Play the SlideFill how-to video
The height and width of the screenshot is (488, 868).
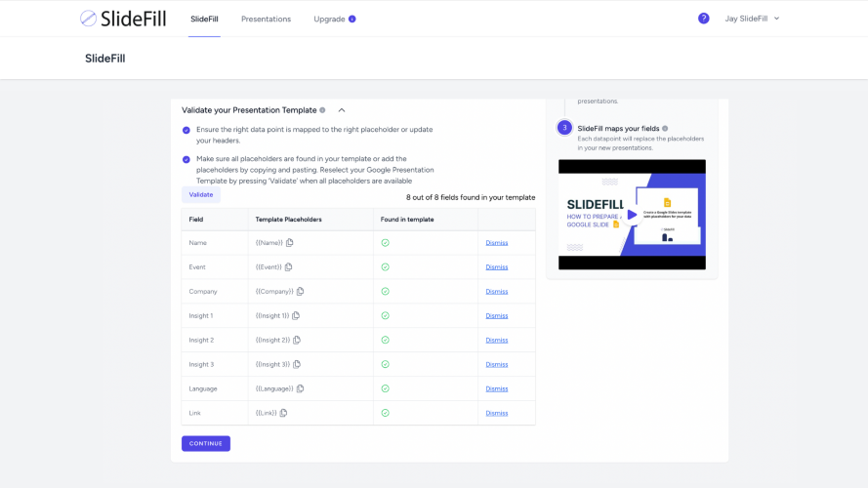[632, 215]
